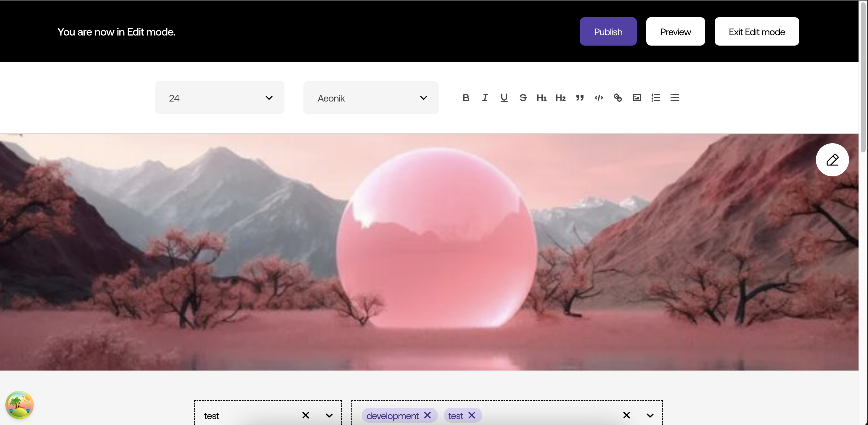Click the pink sphere cover image

(429, 252)
